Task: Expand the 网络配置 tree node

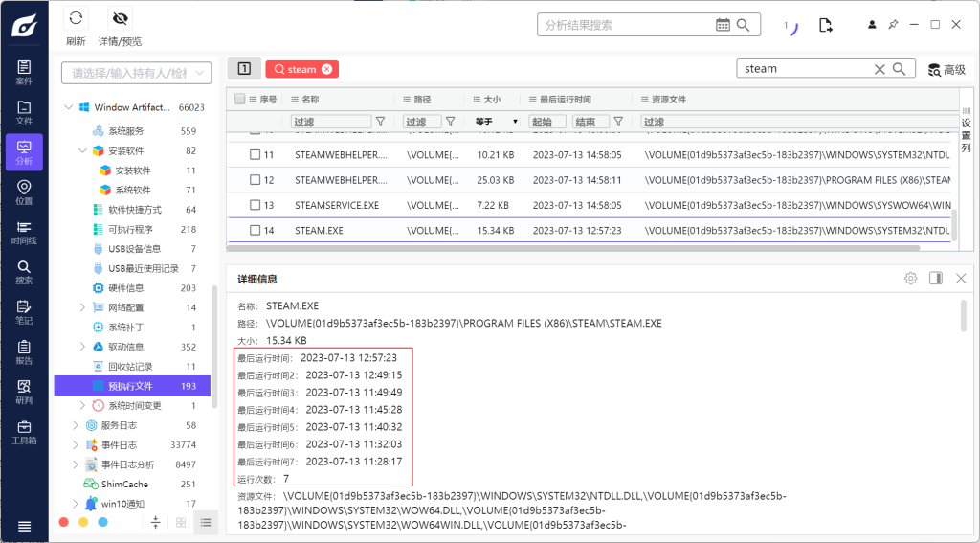Action: tap(82, 307)
